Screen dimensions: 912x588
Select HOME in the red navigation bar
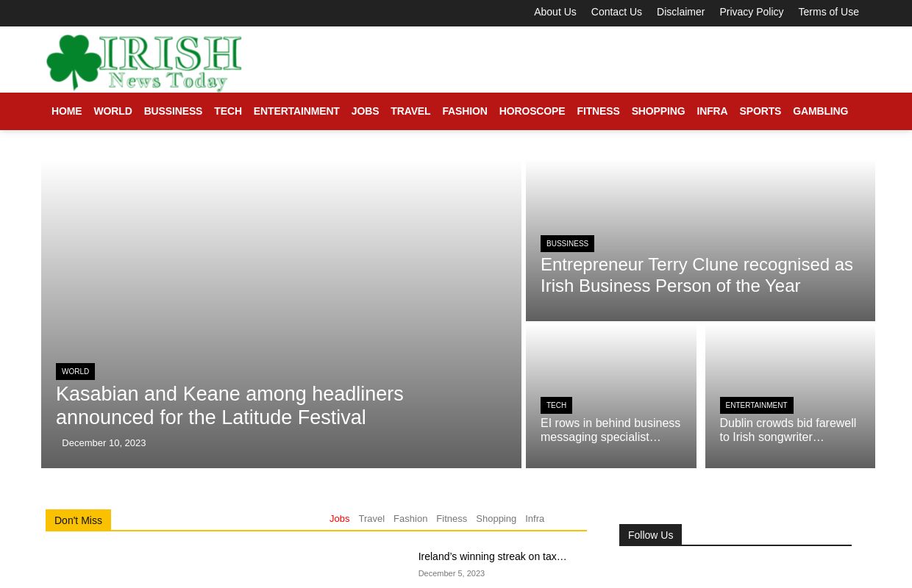(x=66, y=111)
